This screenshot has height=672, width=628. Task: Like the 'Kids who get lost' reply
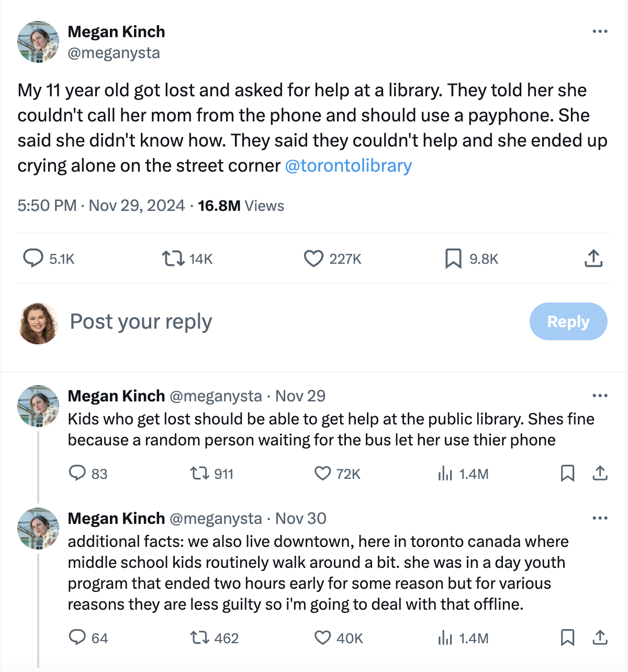[323, 473]
